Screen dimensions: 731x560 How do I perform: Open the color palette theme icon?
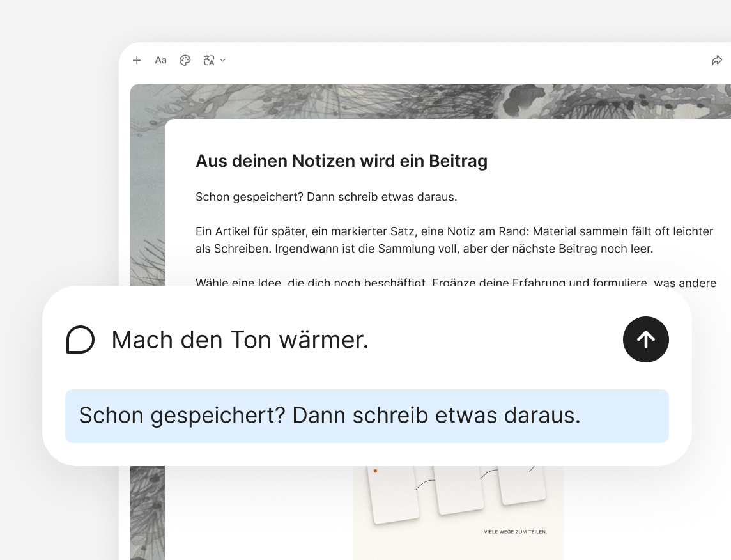[x=185, y=60]
